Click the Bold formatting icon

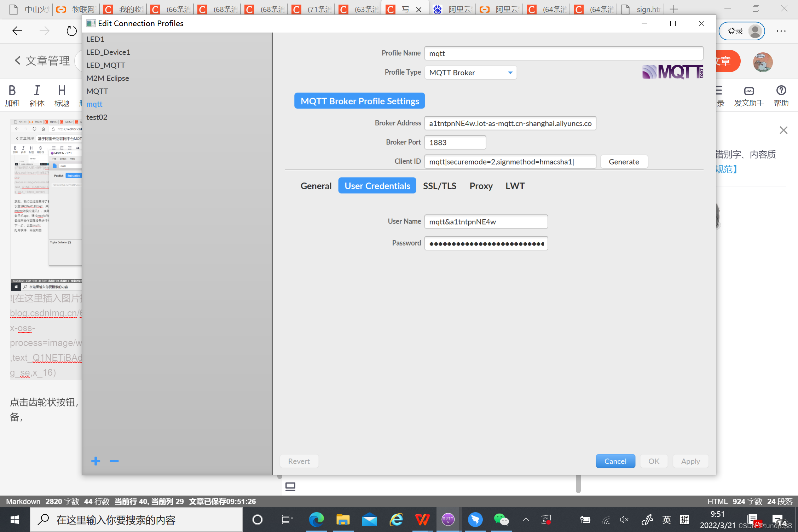pyautogui.click(x=12, y=91)
